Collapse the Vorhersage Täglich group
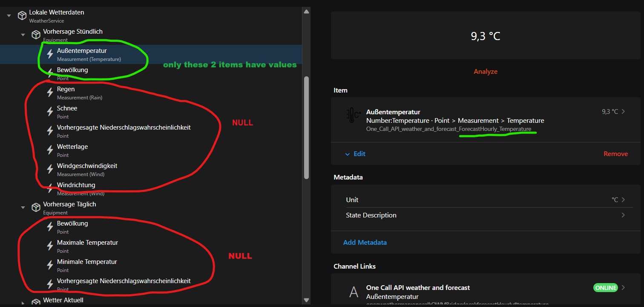Image resolution: width=644 pixels, height=307 pixels. (23, 208)
